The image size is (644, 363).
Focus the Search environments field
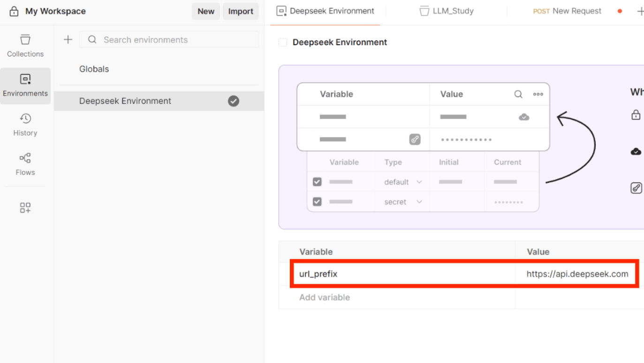[x=169, y=39]
